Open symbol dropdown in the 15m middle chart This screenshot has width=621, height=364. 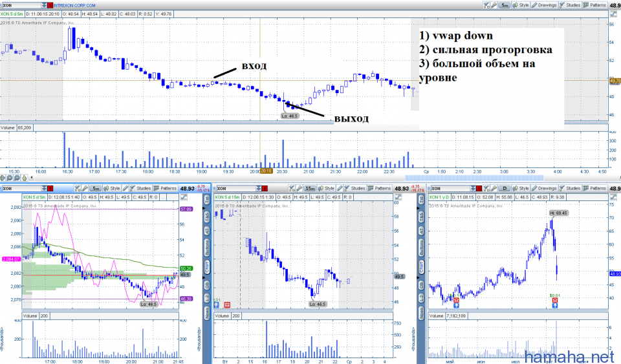[259, 188]
